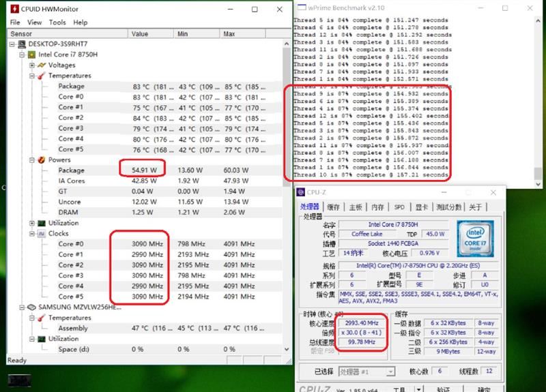Click the SAMSUNG drive icon

coord(31,307)
